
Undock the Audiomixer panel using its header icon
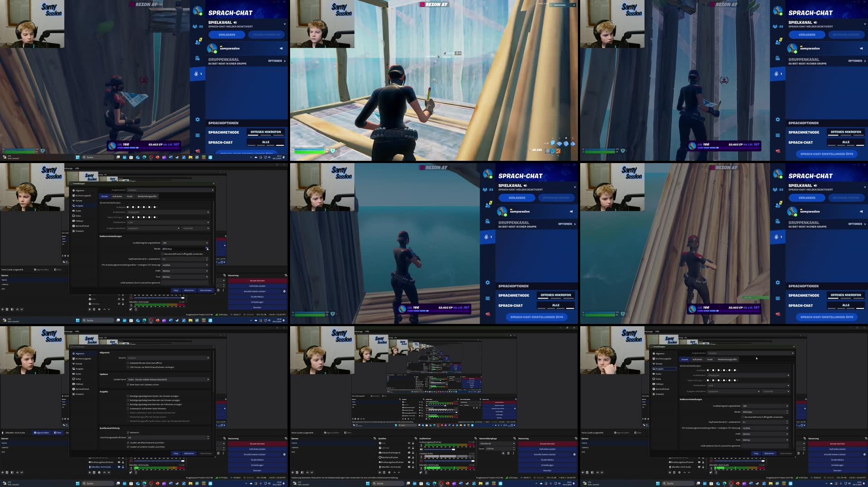(x=475, y=439)
